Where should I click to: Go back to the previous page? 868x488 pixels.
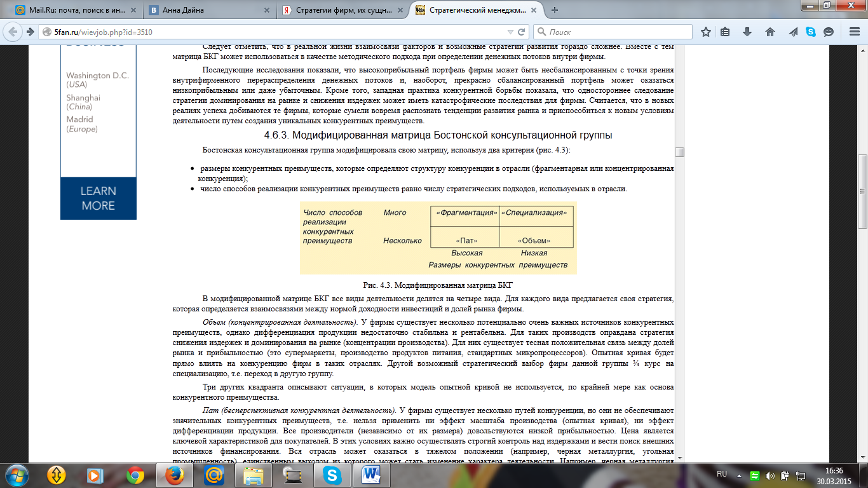[13, 32]
